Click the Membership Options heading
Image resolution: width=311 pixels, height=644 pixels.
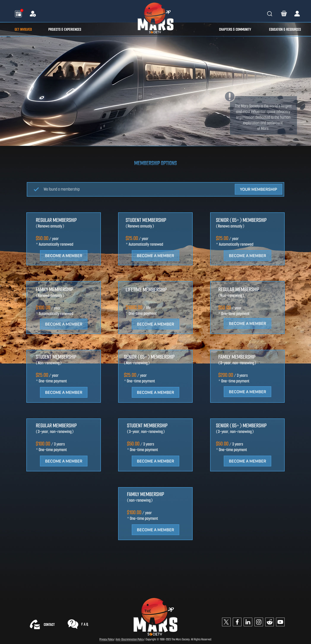(155, 163)
